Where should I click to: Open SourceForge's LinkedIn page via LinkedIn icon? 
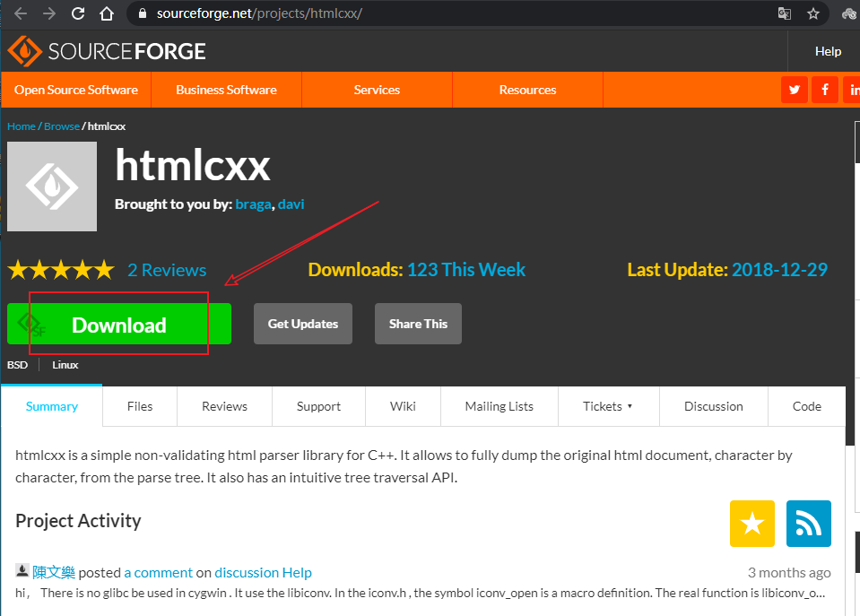pyautogui.click(x=853, y=90)
